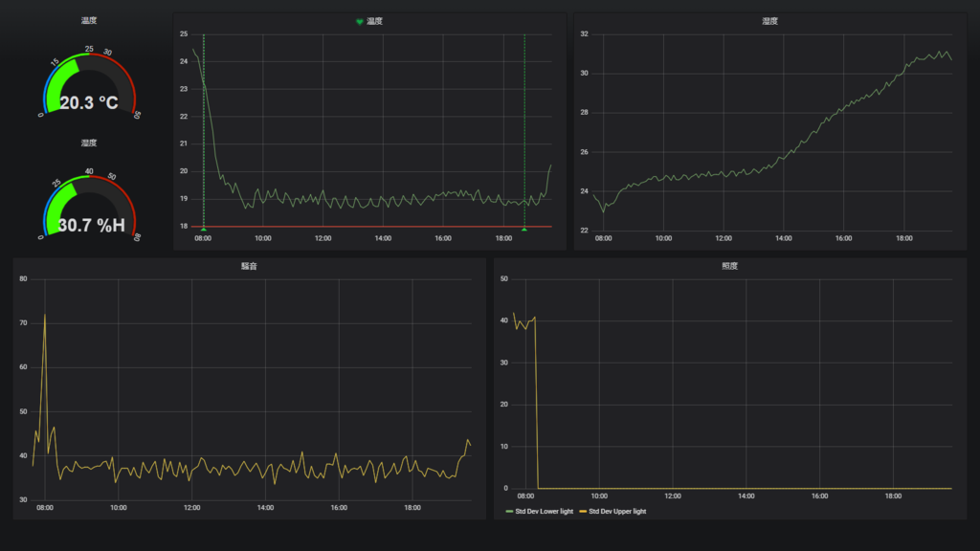Open the 照度 panel title menu

click(x=730, y=266)
